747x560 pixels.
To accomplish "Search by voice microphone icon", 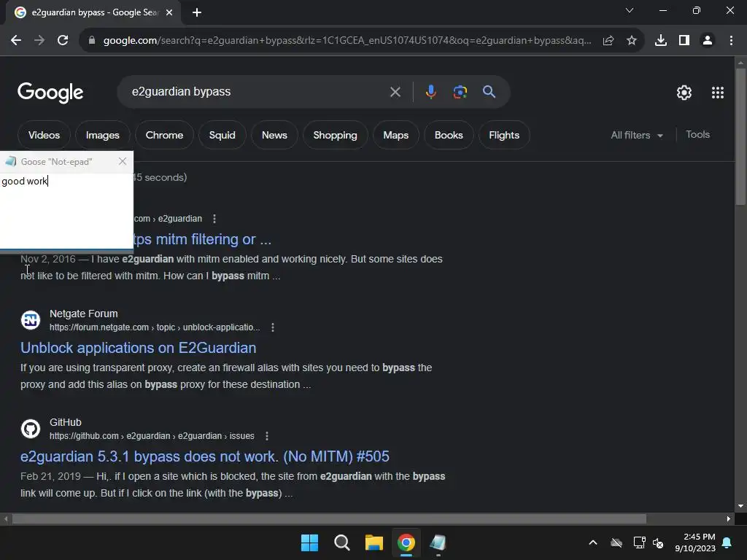I will pyautogui.click(x=430, y=92).
